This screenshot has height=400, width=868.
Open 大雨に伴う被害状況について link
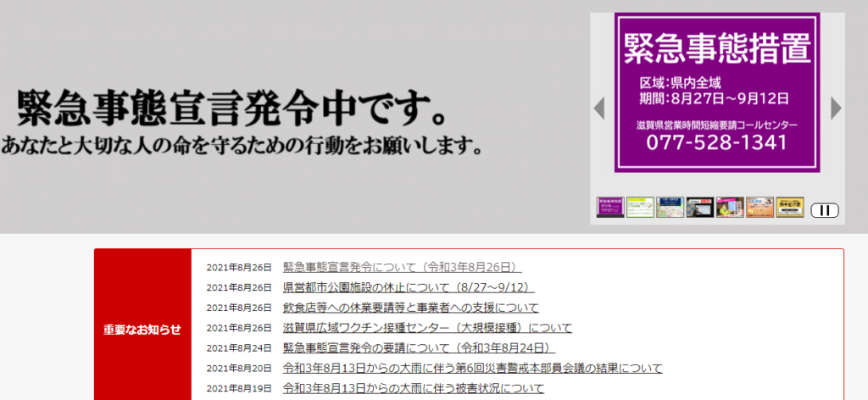(413, 389)
